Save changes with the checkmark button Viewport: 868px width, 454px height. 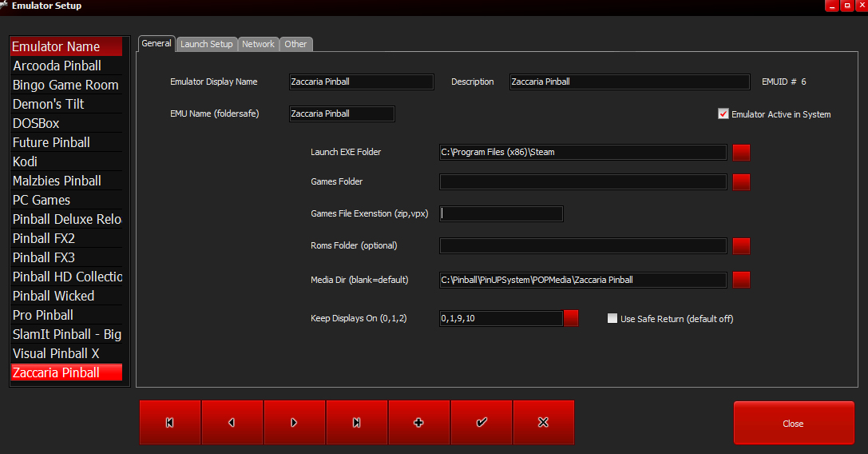[482, 423]
